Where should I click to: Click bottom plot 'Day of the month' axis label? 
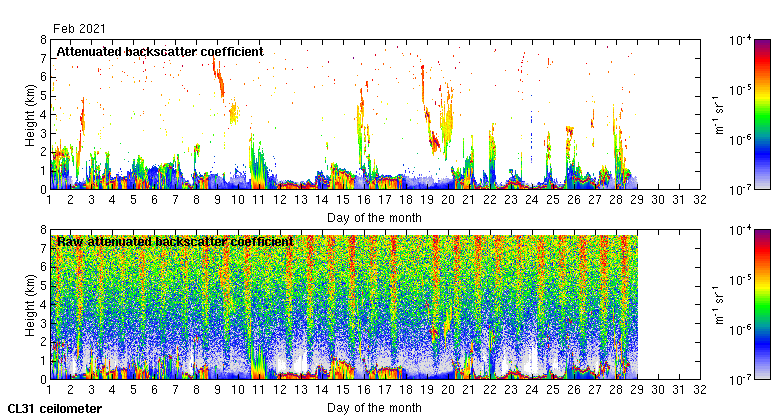(374, 408)
